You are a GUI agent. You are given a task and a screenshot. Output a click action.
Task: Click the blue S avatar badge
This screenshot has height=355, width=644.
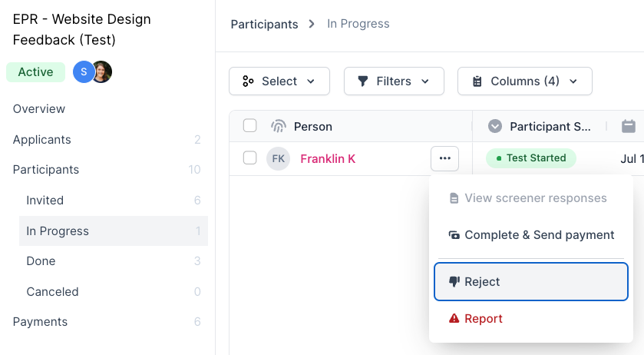coord(83,72)
